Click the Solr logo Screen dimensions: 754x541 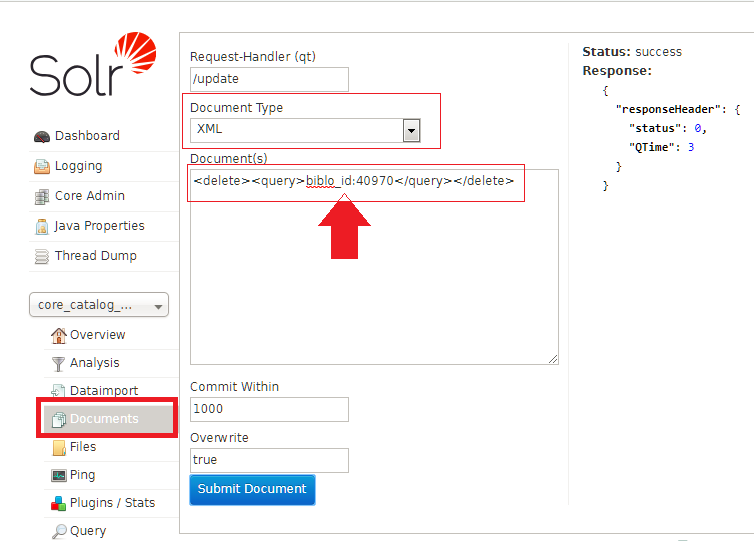point(93,64)
